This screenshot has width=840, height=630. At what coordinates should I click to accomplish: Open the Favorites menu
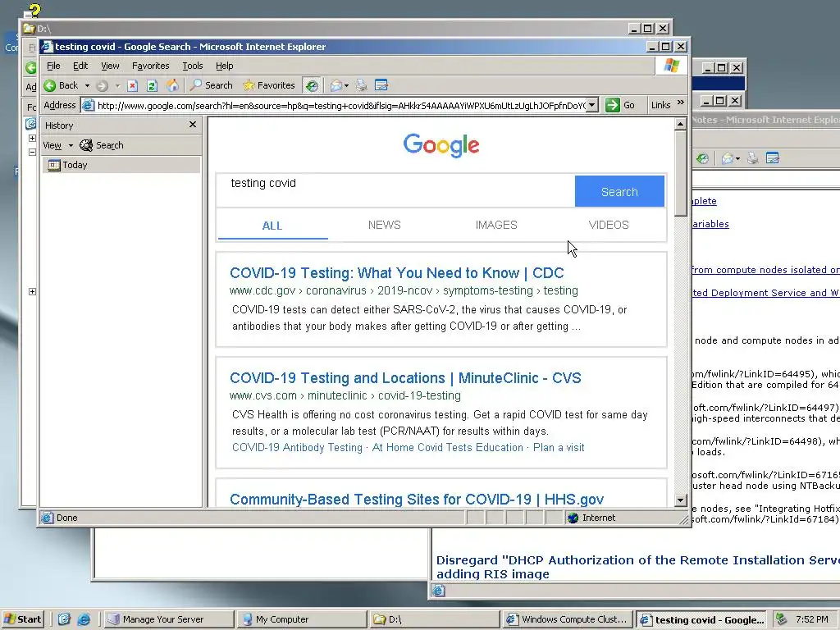[x=151, y=66]
